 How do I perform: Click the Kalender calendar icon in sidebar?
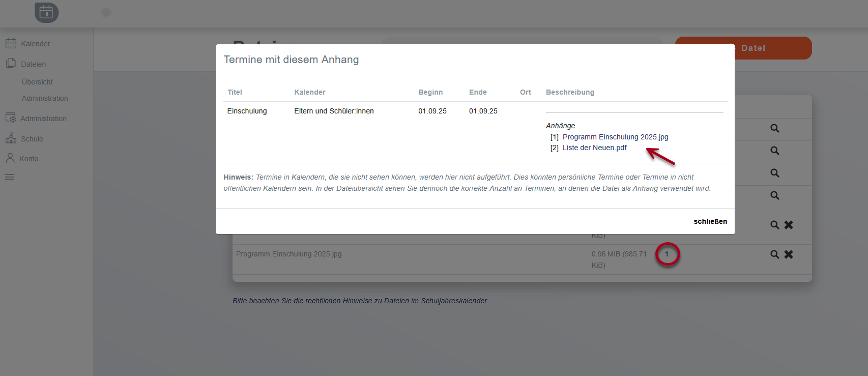point(11,43)
